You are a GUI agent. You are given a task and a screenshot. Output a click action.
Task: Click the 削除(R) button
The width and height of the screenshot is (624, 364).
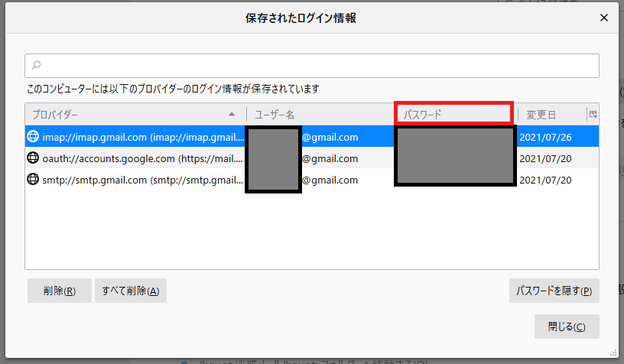[60, 291]
